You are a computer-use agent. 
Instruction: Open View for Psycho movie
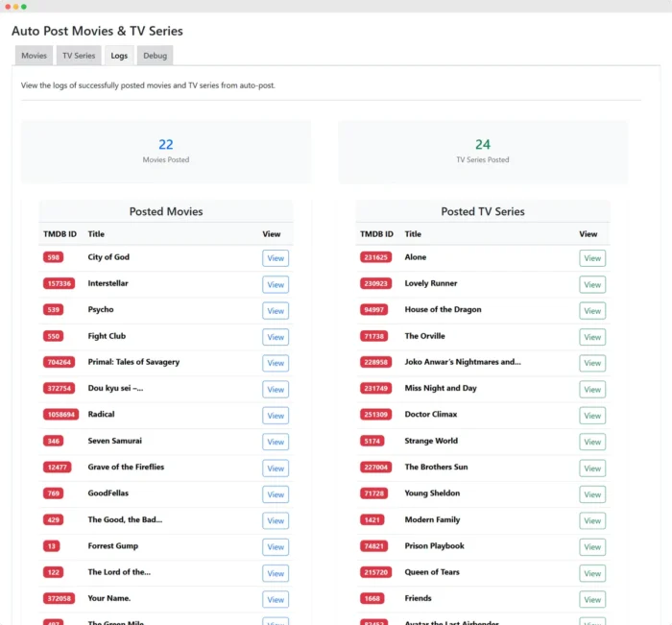276,311
